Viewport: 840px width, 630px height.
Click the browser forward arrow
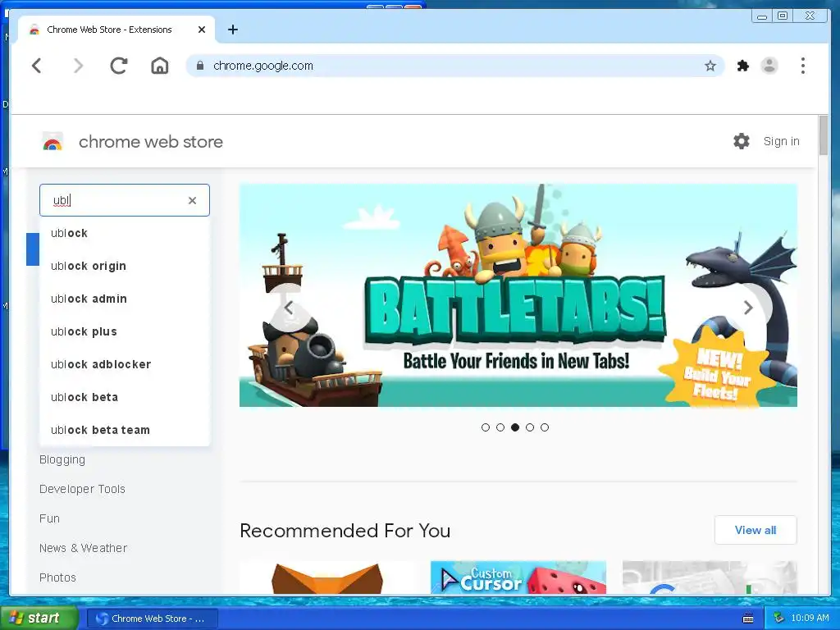pos(78,66)
